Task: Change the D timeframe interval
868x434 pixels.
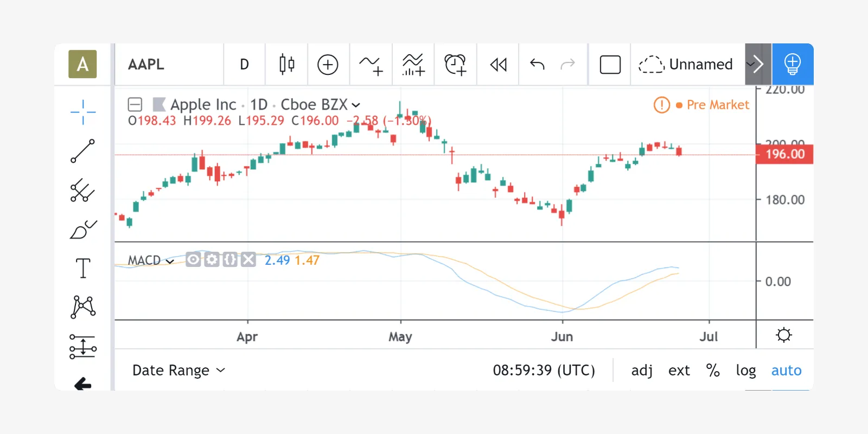Action: tap(244, 65)
